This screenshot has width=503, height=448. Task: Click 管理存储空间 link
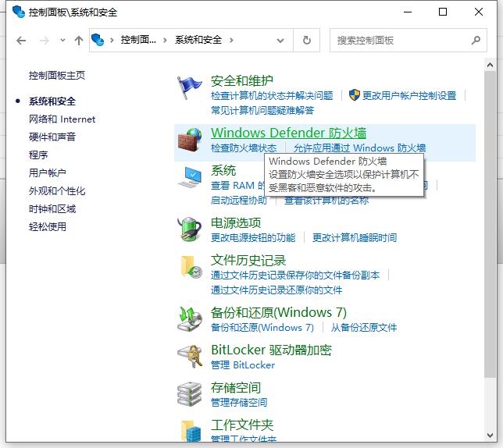[239, 403]
